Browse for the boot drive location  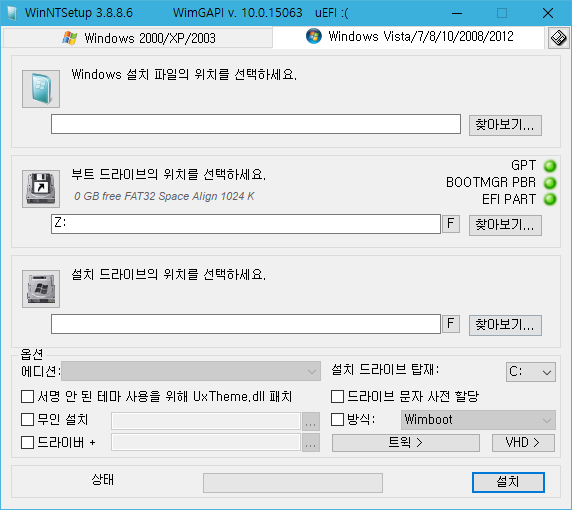tap(505, 225)
